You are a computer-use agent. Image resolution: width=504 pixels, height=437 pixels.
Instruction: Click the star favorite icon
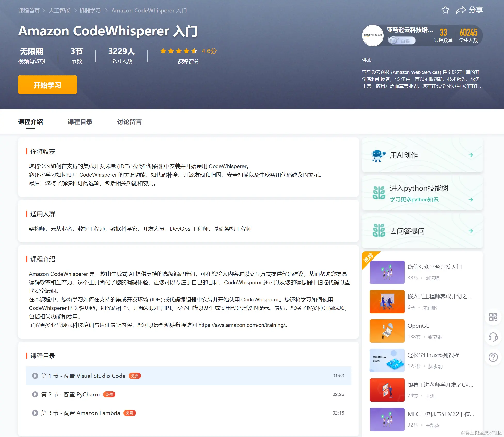(x=445, y=10)
